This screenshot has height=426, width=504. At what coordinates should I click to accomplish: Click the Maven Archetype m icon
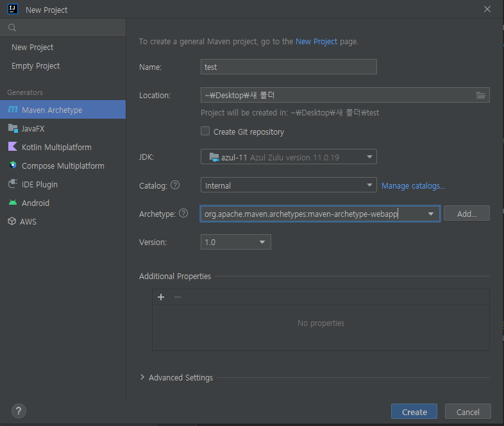click(13, 110)
